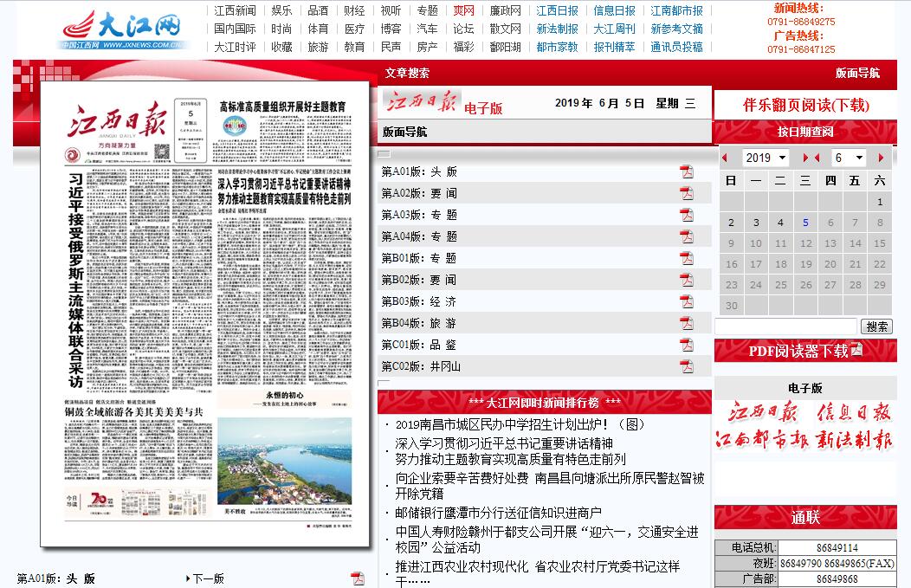Click the 搜索 button under the calendar
The height and width of the screenshot is (588, 911).
(876, 326)
